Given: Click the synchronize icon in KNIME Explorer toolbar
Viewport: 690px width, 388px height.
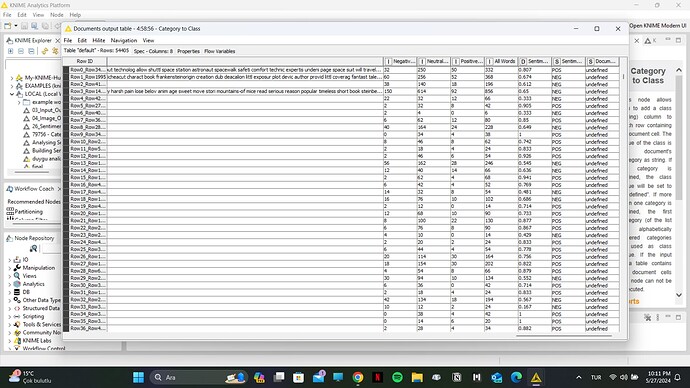Looking at the screenshot, I should tap(44, 51).
